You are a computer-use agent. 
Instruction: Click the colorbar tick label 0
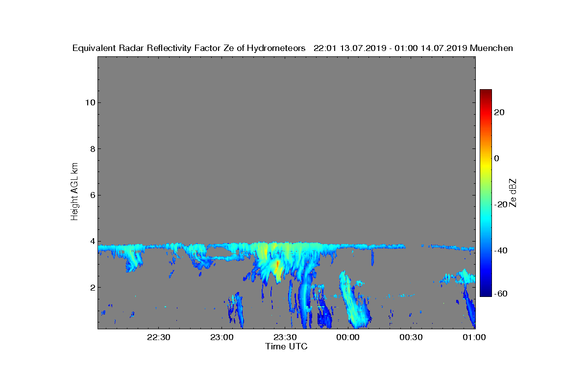click(497, 158)
